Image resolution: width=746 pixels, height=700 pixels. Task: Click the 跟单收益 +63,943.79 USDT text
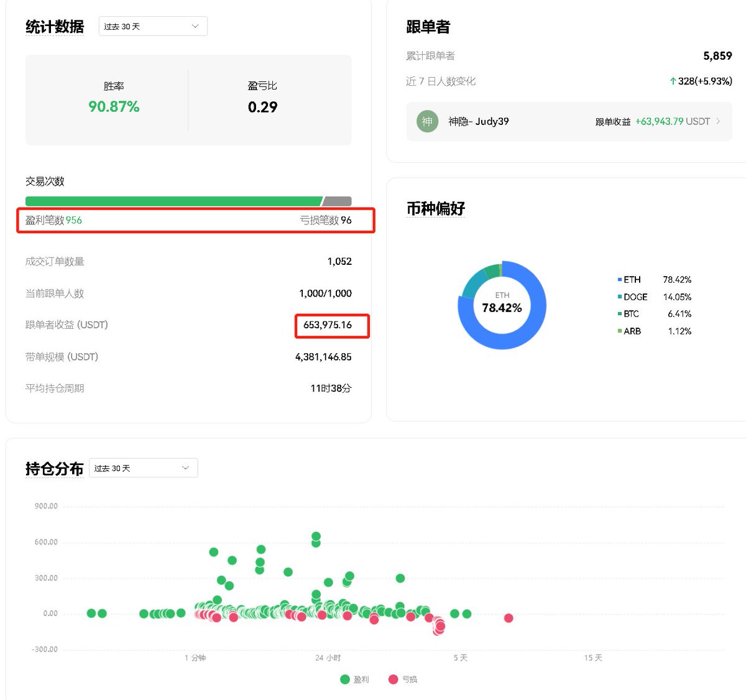tap(653, 122)
